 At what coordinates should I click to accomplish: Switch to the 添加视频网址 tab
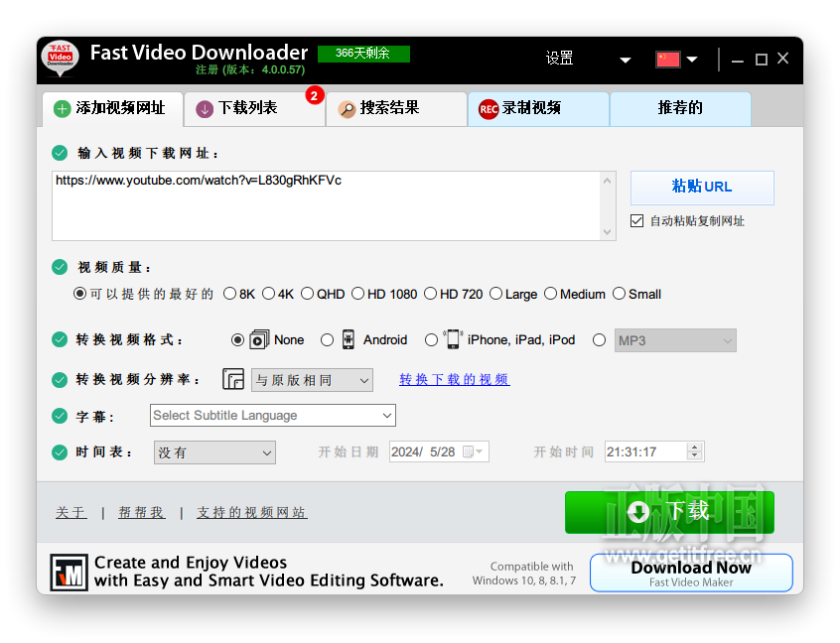tap(112, 109)
